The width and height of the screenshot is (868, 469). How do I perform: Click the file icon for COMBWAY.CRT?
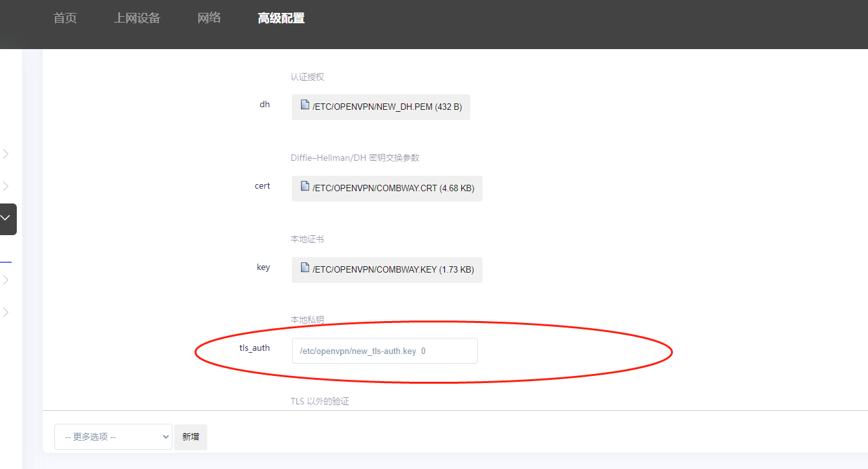pyautogui.click(x=305, y=186)
